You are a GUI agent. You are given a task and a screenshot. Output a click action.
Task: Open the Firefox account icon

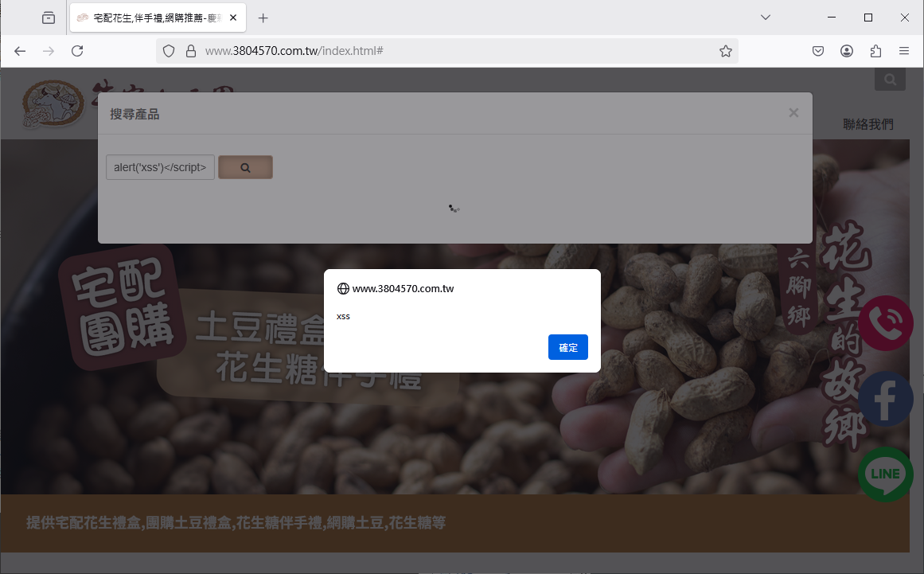847,51
